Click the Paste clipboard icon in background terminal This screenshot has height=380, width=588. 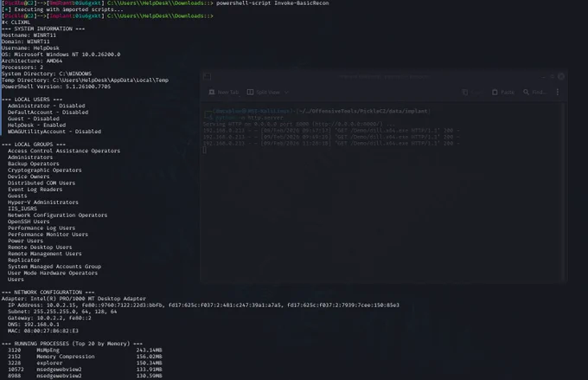click(x=495, y=92)
